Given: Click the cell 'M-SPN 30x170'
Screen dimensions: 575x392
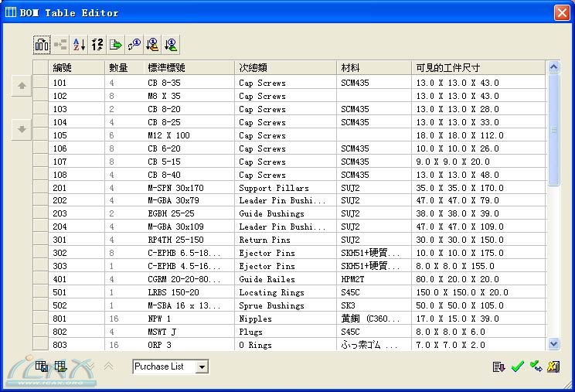Looking at the screenshot, I should click(189, 188).
